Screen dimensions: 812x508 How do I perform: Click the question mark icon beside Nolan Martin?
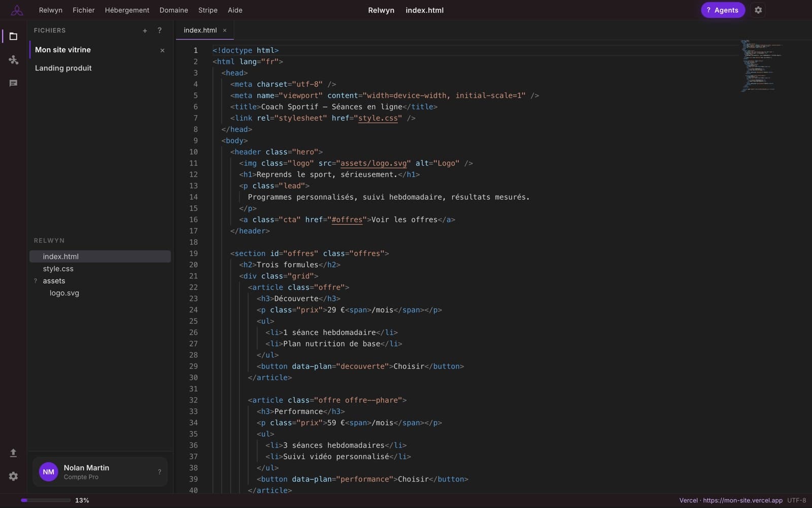tap(159, 472)
